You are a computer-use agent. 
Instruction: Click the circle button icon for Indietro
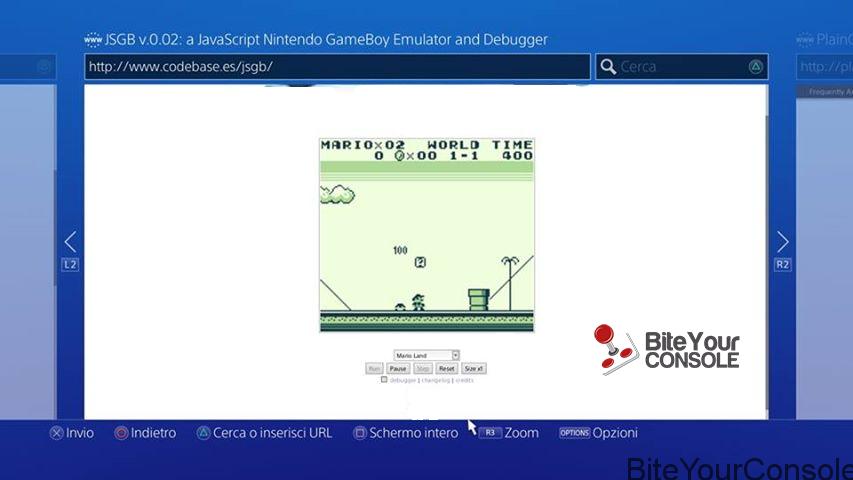pyautogui.click(x=121, y=433)
